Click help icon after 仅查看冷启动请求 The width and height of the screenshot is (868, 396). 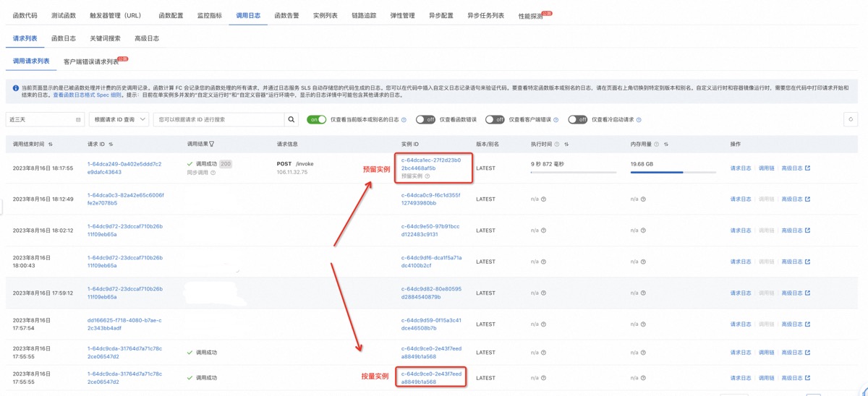[639, 120]
